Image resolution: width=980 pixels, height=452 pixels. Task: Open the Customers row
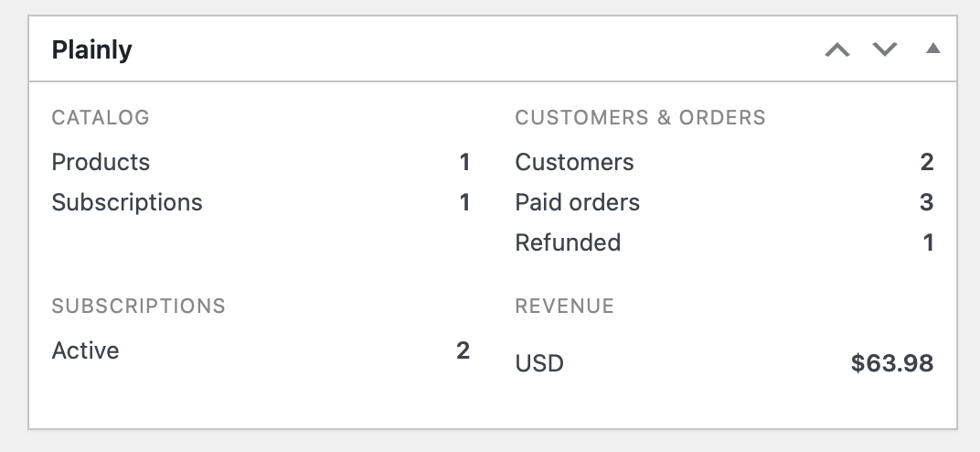click(x=574, y=162)
